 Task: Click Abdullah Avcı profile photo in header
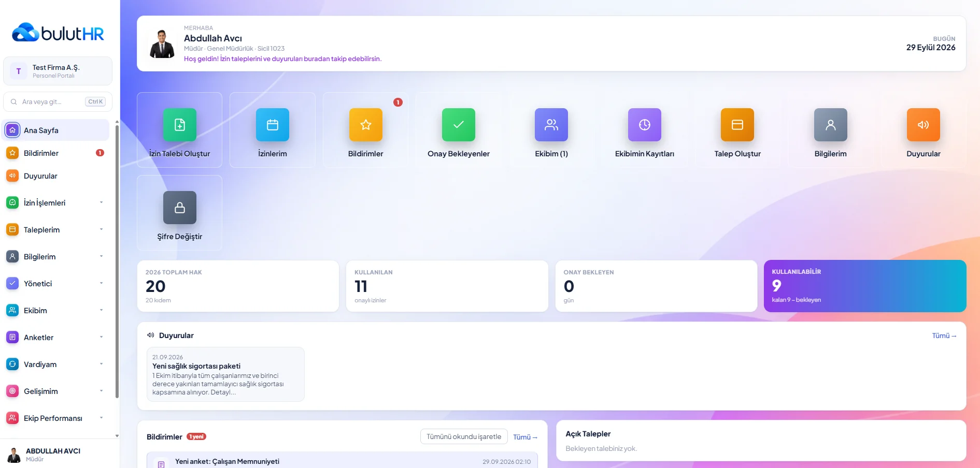(162, 43)
